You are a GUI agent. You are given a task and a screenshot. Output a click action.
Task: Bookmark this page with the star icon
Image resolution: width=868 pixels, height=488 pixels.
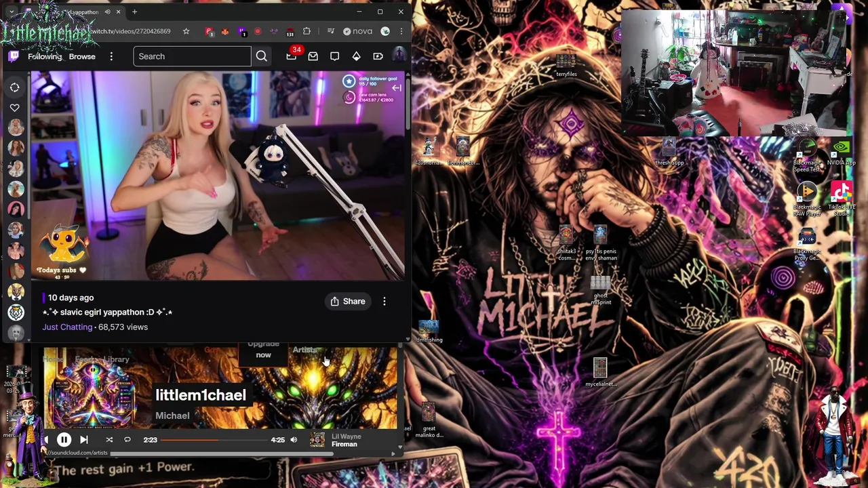[186, 31]
